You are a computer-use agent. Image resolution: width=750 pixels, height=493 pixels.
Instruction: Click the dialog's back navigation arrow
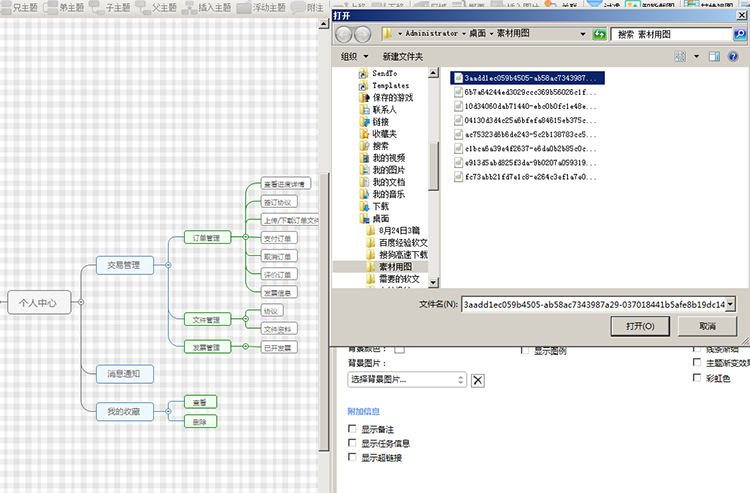click(345, 34)
